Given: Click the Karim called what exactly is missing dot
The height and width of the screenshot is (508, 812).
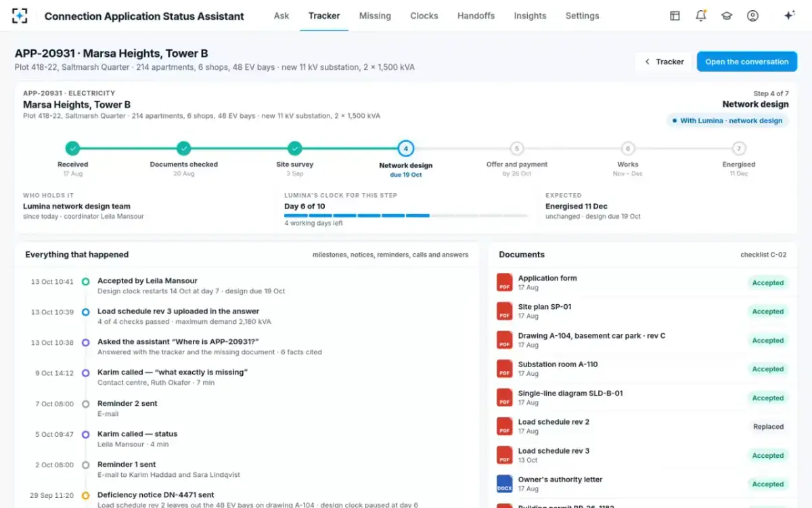Looking at the screenshot, I should coord(85,373).
